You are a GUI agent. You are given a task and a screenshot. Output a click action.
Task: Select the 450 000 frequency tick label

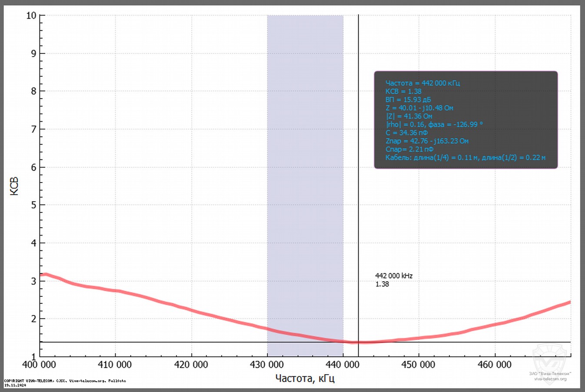click(x=418, y=365)
